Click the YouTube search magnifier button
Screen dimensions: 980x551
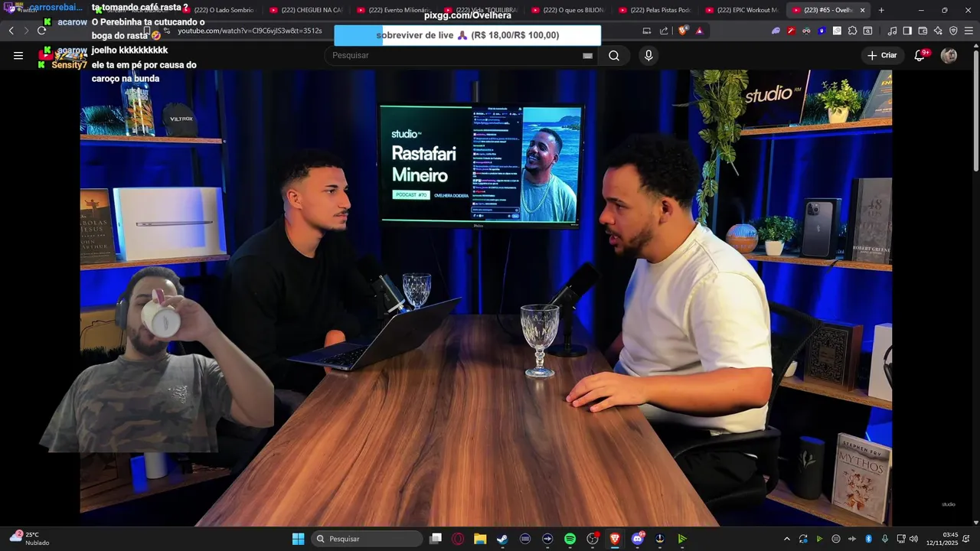tap(614, 55)
